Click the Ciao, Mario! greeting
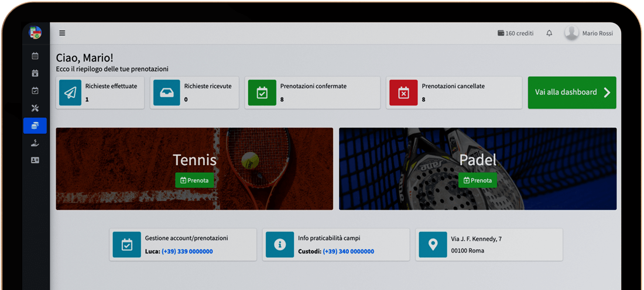 coord(85,58)
